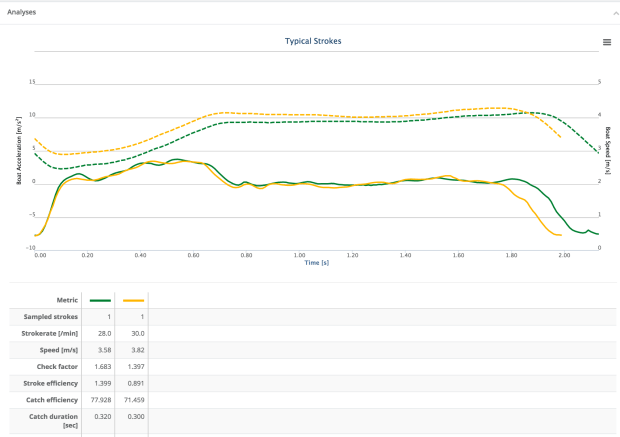Click the Catch efficiency value 71.459
620x437 pixels.
point(133,399)
